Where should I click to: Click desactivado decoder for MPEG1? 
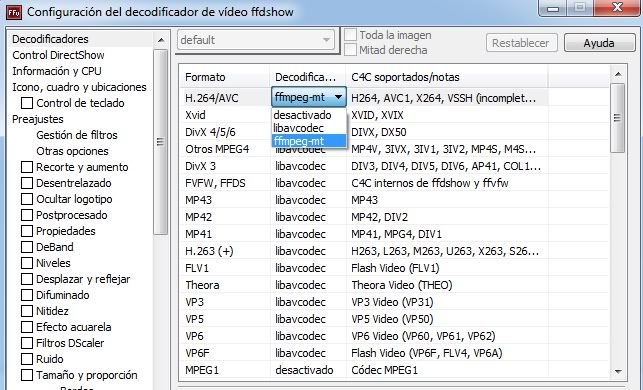tap(304, 370)
